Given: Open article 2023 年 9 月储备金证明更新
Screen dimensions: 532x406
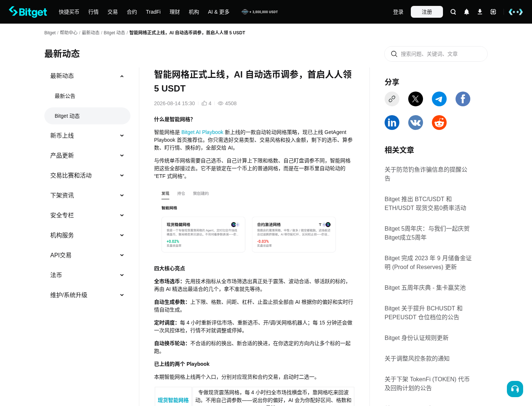Looking at the screenshot, I should pos(428,262).
